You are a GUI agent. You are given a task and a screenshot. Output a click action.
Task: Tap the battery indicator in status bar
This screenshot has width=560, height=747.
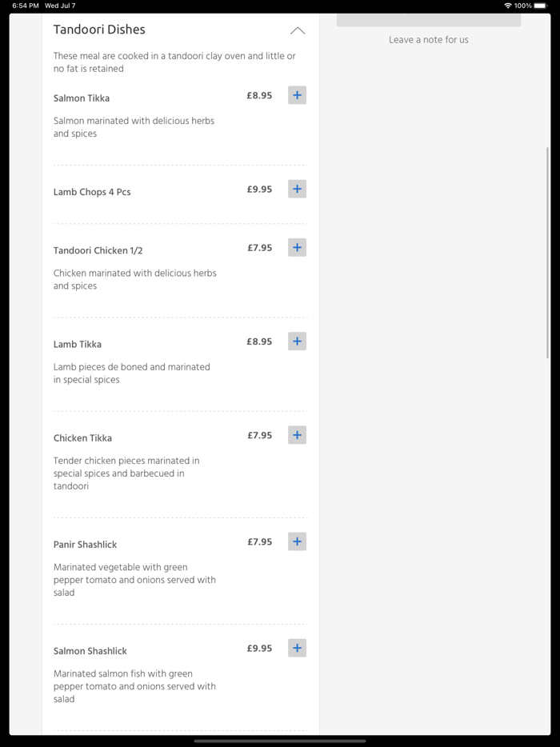coord(539,6)
